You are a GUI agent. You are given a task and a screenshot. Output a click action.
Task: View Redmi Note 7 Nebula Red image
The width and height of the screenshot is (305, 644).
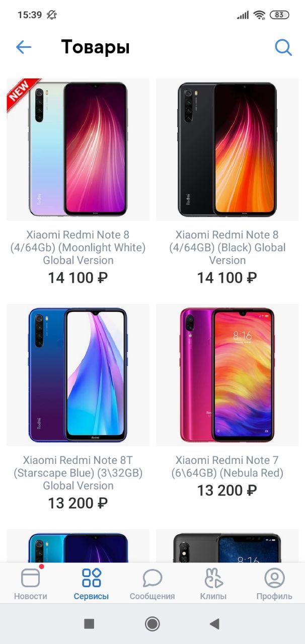coord(227,375)
